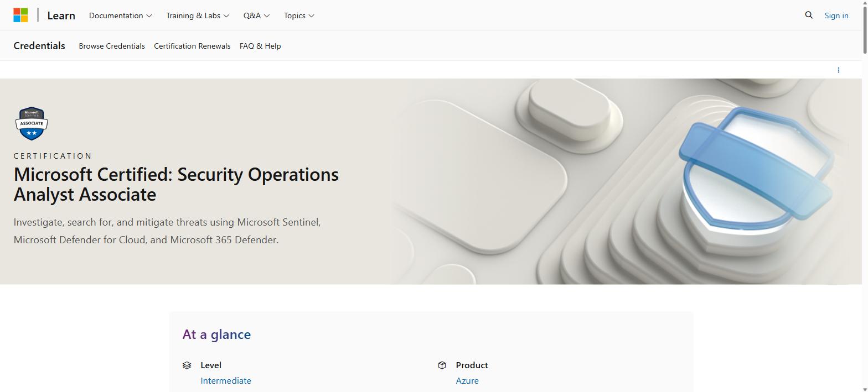Click the Product cube icon
This screenshot has height=392, width=868.
click(x=442, y=365)
